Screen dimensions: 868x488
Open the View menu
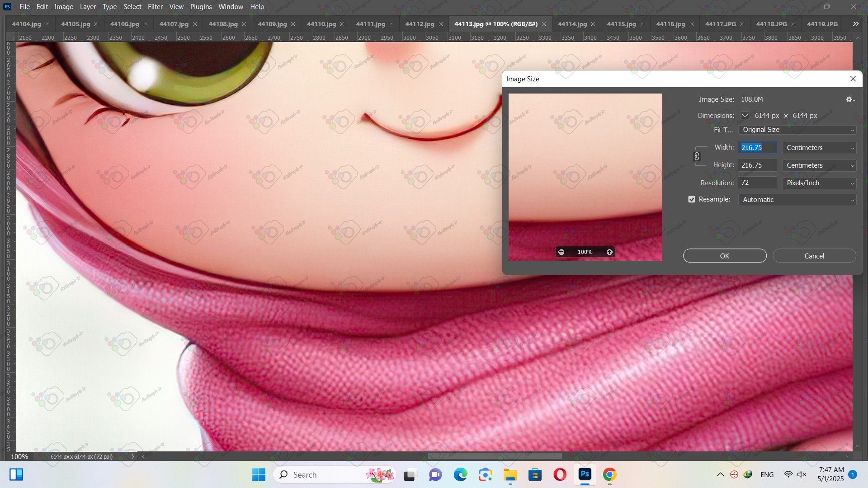pyautogui.click(x=176, y=7)
